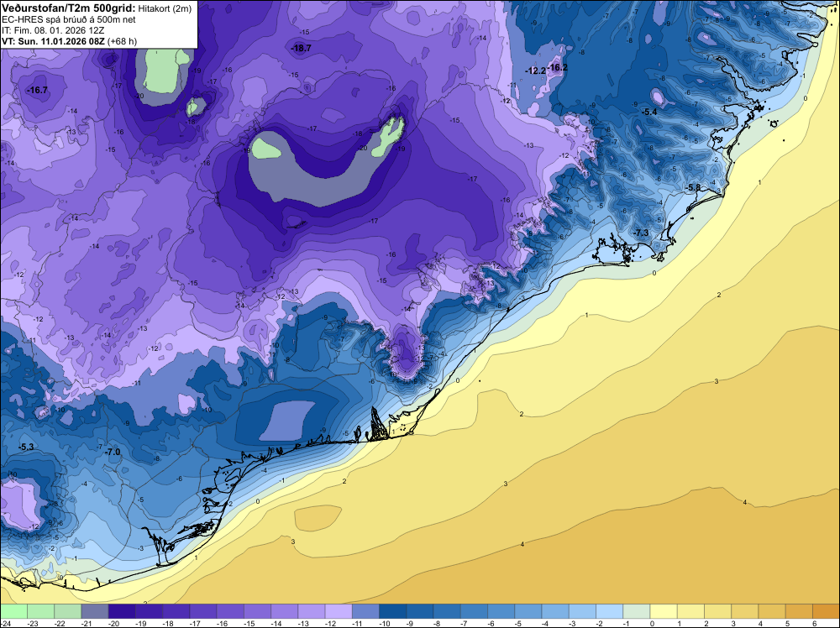Select the EC-HRES spá brúuð á 500m net line
The width and height of the screenshot is (840, 628).
69,19
